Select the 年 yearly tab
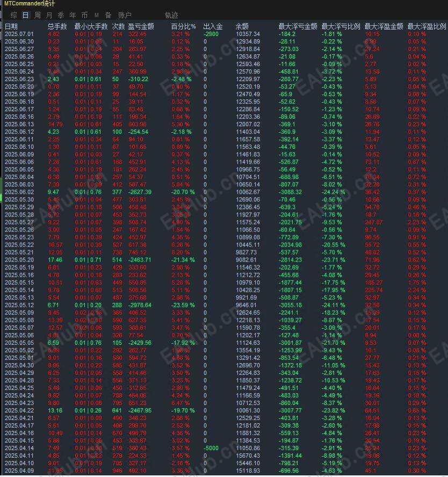Screen dimensions: 448x477 click(x=73, y=15)
